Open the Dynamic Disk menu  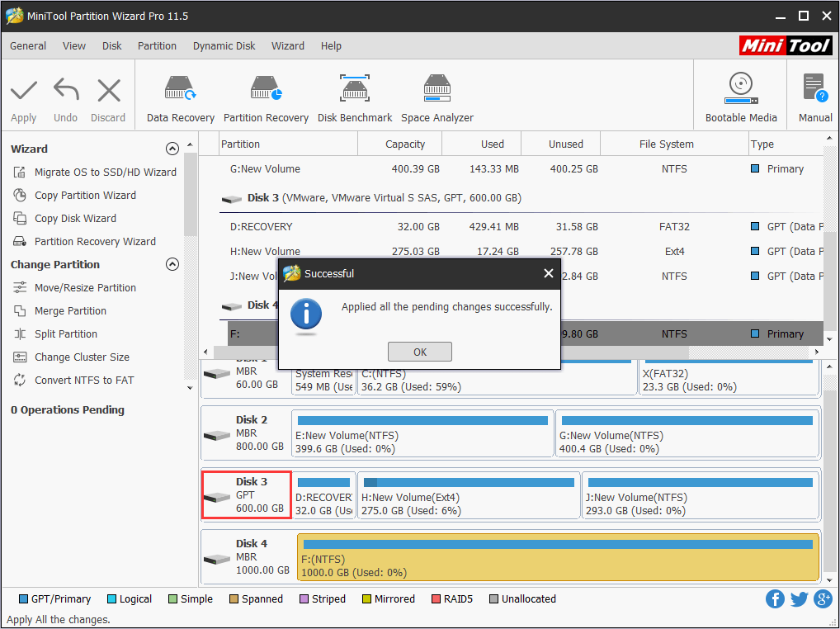tap(224, 45)
